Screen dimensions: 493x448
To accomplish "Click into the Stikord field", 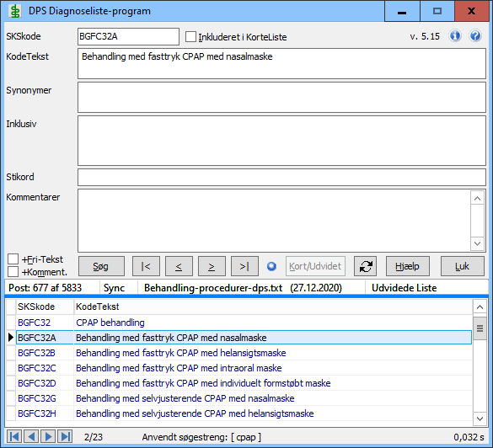I will click(281, 177).
